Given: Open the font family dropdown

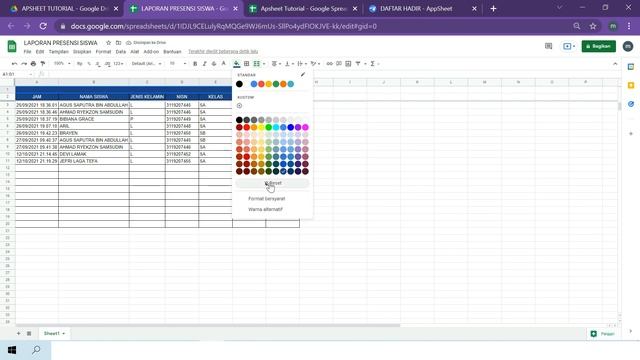Looking at the screenshot, I should [x=146, y=64].
